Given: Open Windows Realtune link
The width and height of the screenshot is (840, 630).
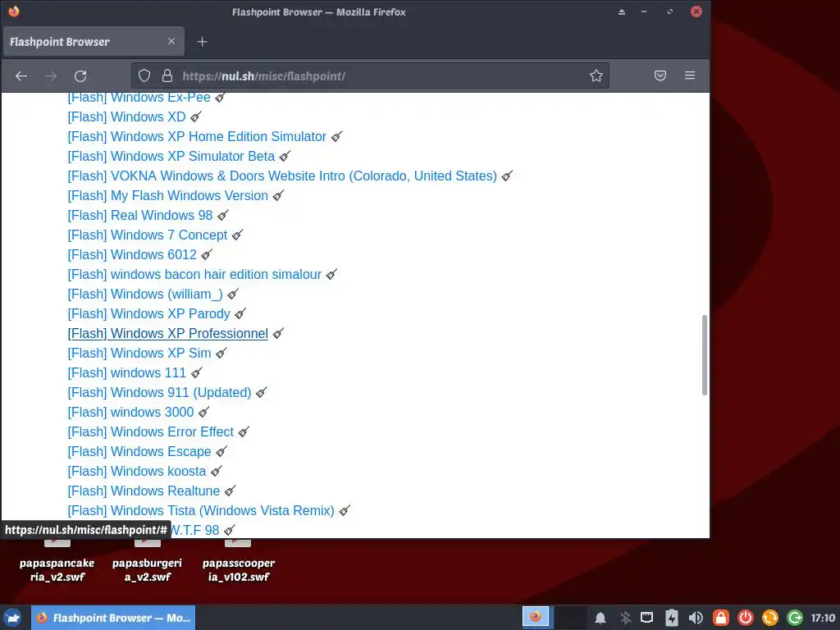Looking at the screenshot, I should tap(144, 491).
